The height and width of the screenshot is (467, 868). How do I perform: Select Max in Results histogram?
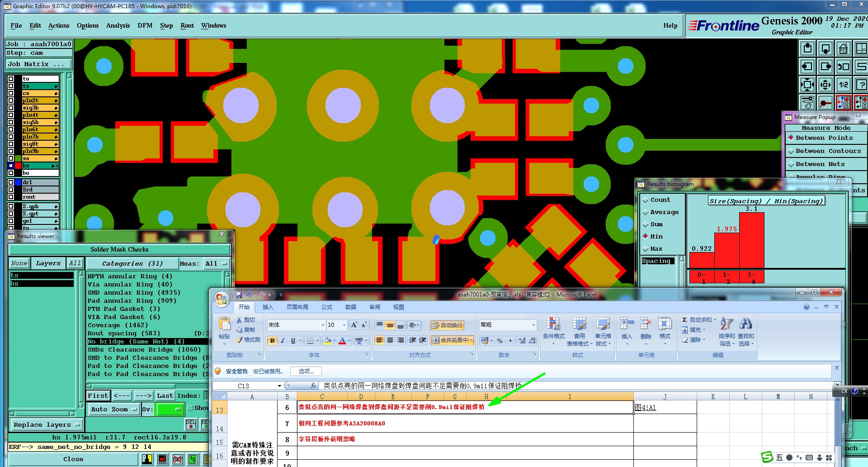tap(653, 249)
